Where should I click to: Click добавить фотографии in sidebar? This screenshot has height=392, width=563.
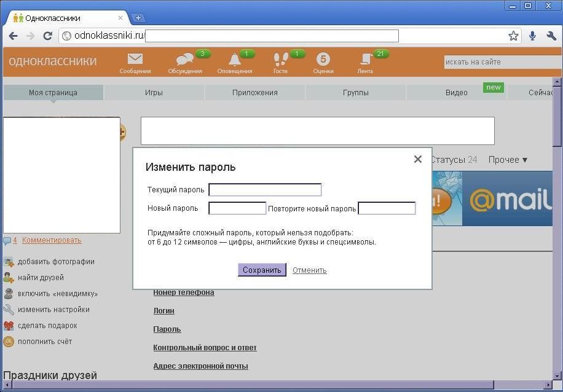tap(56, 262)
